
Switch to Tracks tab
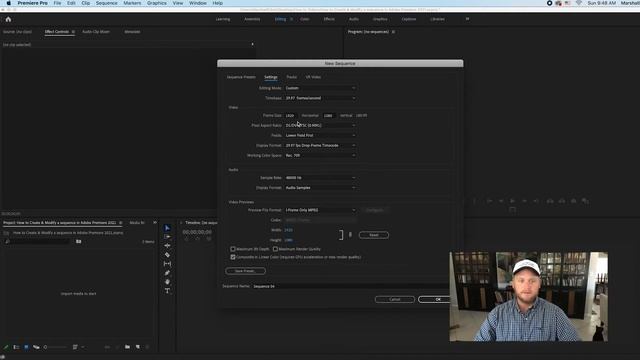click(x=291, y=77)
